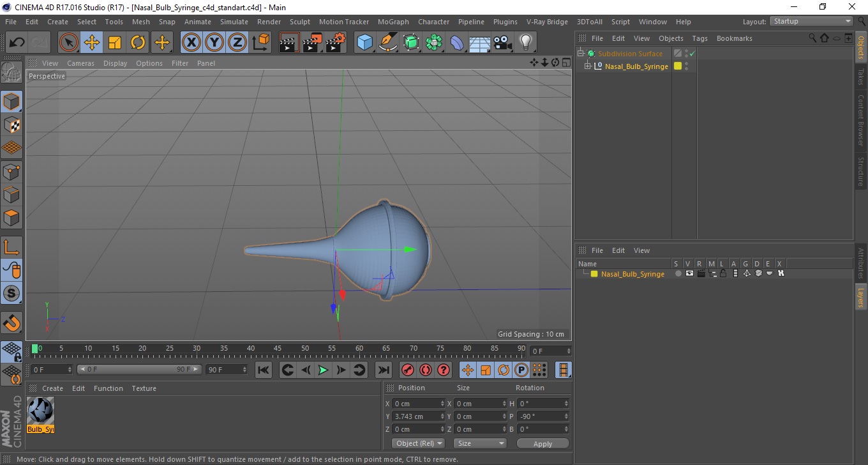Open the MoGraph menu
Viewport: 868px width, 465px height.
click(393, 22)
